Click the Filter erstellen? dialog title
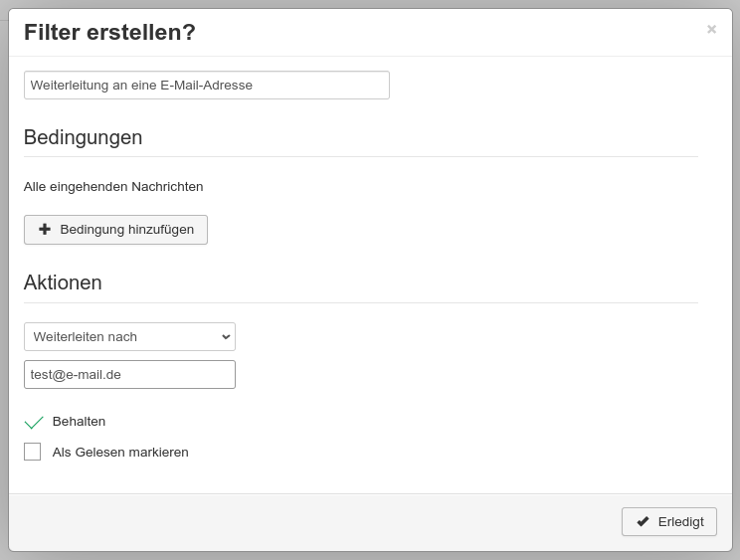The width and height of the screenshot is (740, 560). click(x=109, y=32)
